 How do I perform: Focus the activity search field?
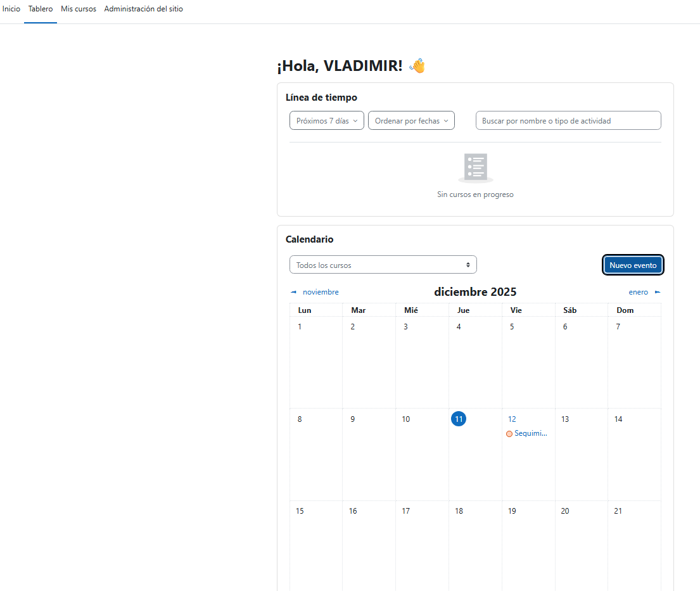[x=568, y=121]
